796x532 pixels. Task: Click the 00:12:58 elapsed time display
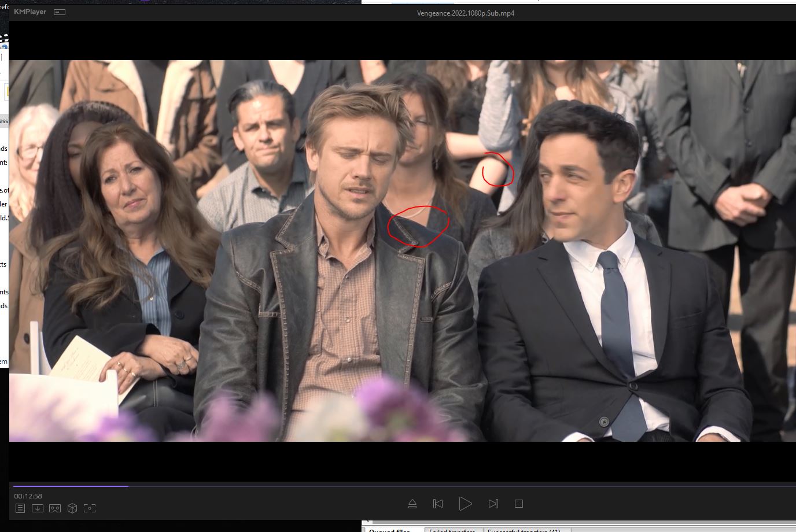pos(28,496)
